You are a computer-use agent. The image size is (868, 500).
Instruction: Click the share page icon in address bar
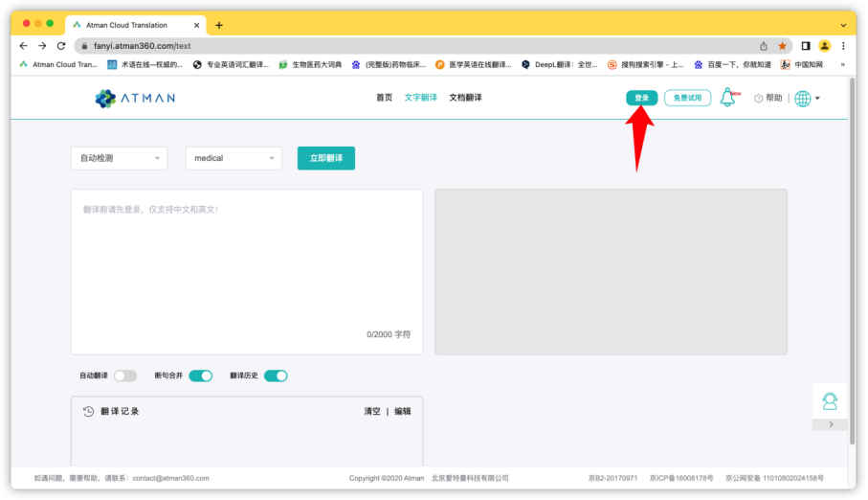click(764, 46)
